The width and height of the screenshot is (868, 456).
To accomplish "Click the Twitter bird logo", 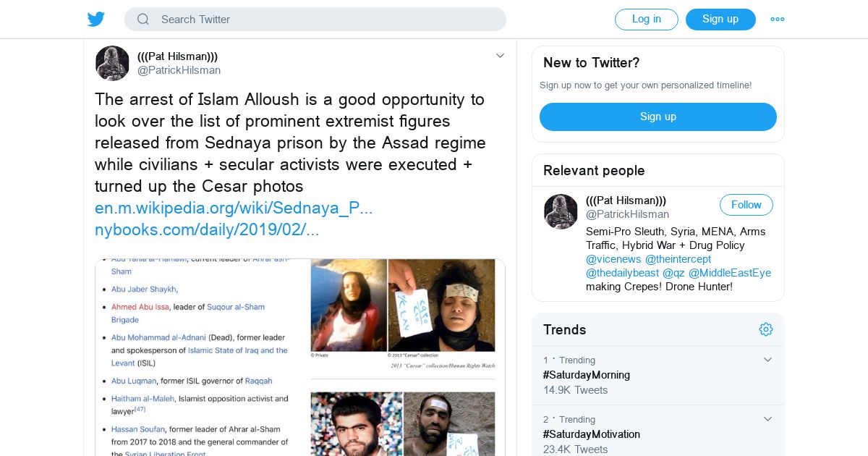I will 96,20.
